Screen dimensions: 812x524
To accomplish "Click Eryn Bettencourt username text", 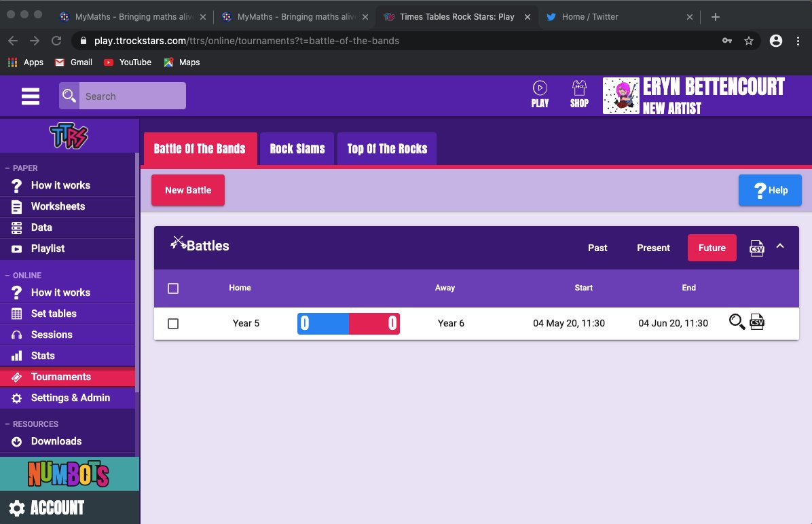I will pos(714,87).
